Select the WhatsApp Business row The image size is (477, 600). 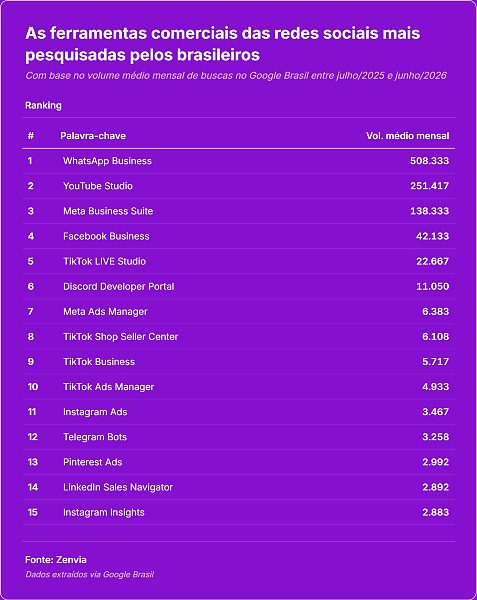click(239, 161)
